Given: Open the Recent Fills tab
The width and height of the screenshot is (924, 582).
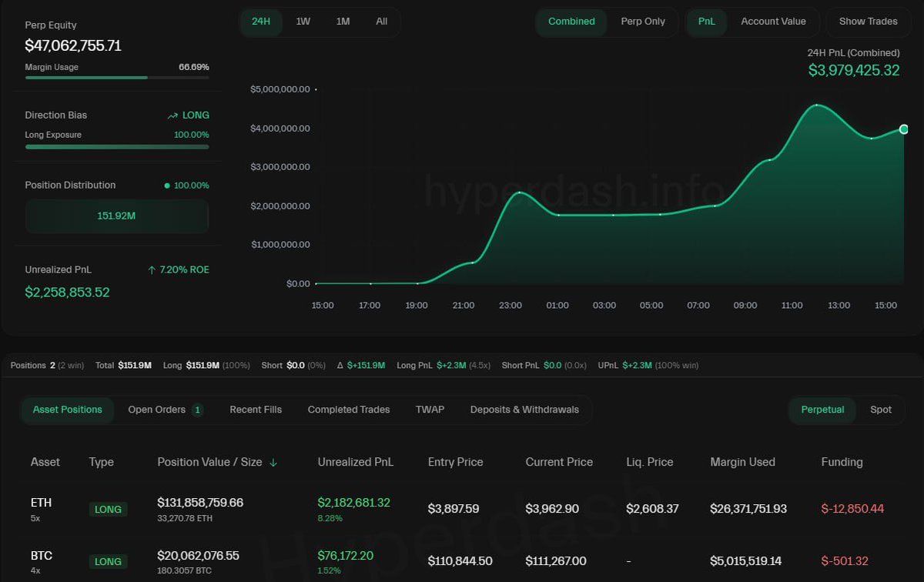Looking at the screenshot, I should coord(256,410).
